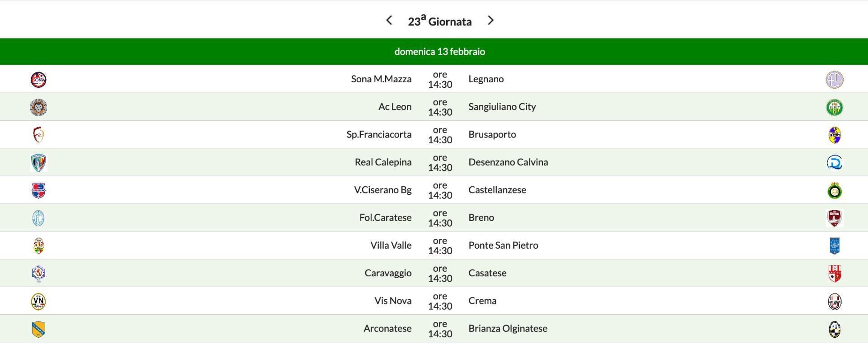Click the Caravaggio vs Casatese kickoff time
Image resolution: width=868 pixels, height=345 pixels.
click(x=440, y=273)
